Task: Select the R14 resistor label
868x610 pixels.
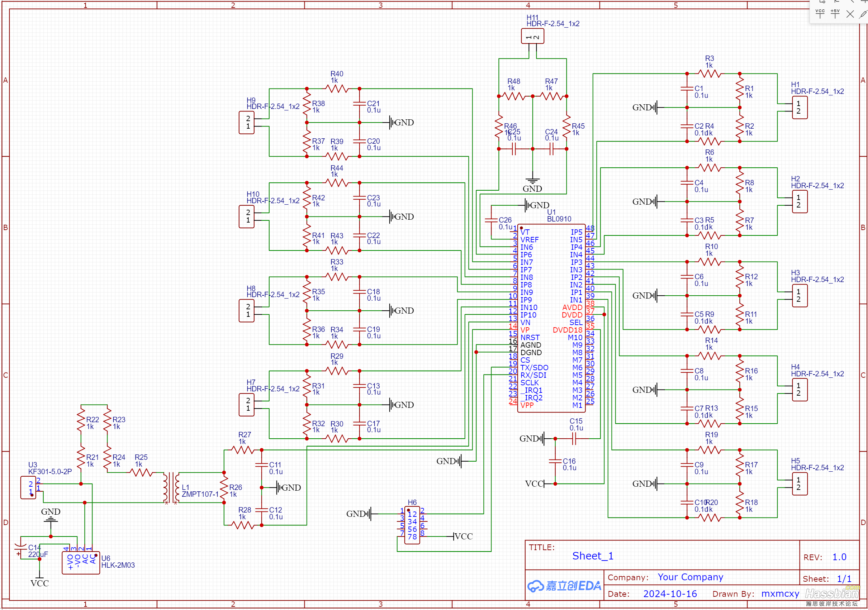Action: coord(711,340)
